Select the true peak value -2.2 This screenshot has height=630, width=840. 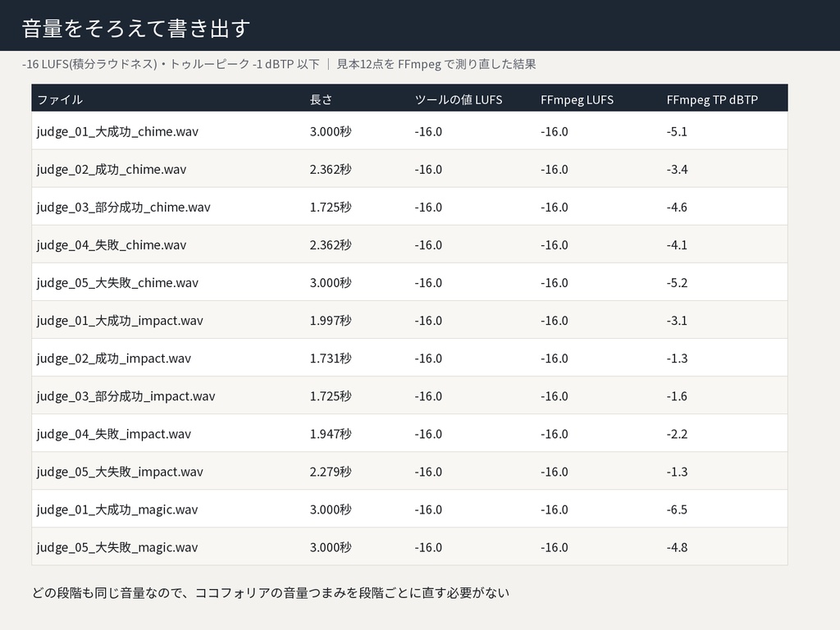677,434
